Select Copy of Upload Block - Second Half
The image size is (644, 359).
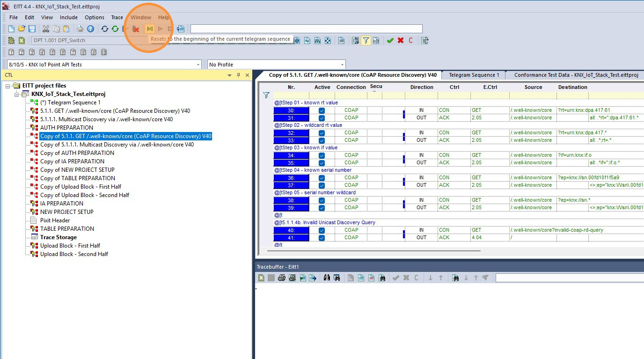coord(85,195)
